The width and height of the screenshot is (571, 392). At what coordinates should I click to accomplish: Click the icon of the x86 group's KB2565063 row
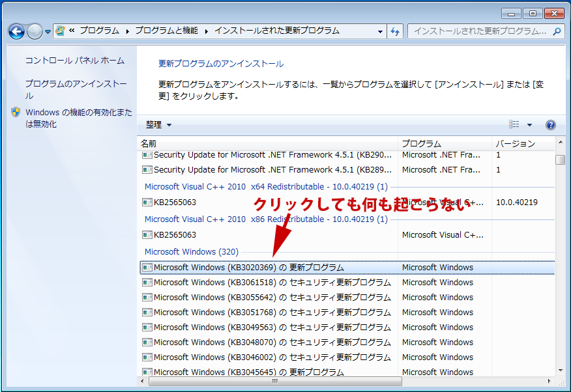point(147,235)
